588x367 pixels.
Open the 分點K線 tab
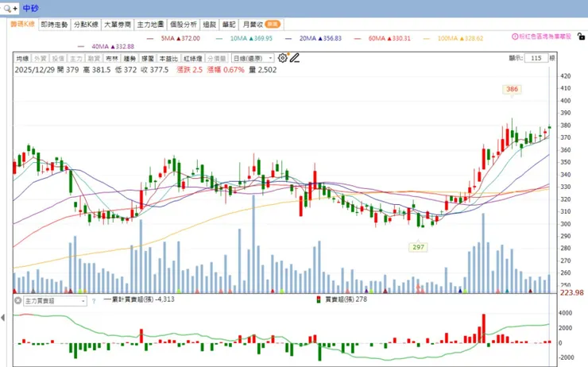(86, 25)
